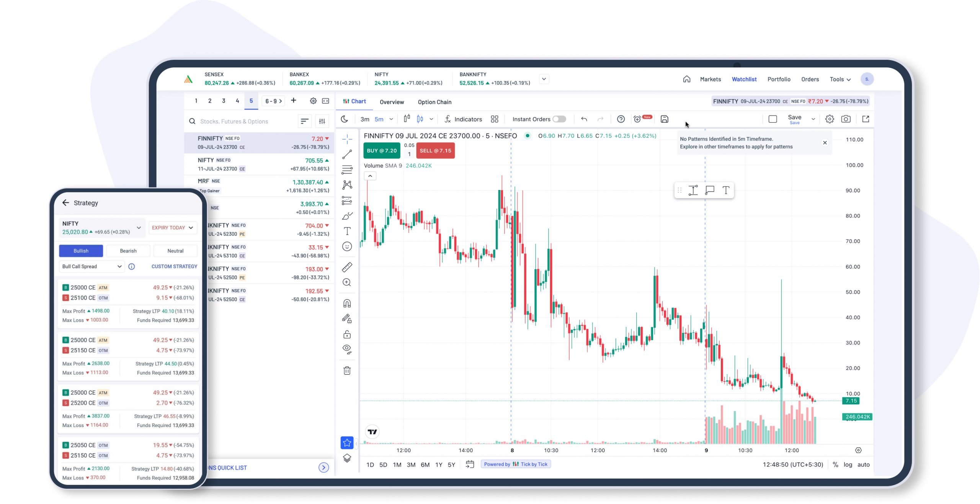The width and height of the screenshot is (980, 504).
Task: Select the trend line drawing tool
Action: (x=347, y=154)
